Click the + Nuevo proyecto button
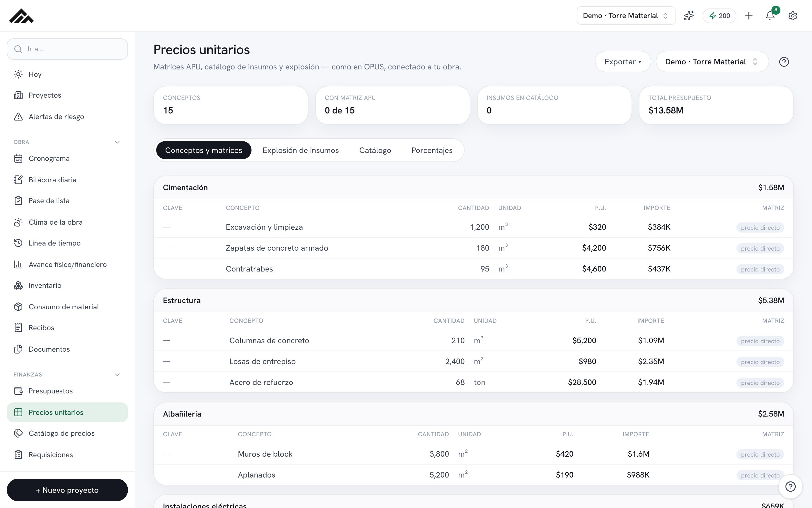 click(x=67, y=490)
